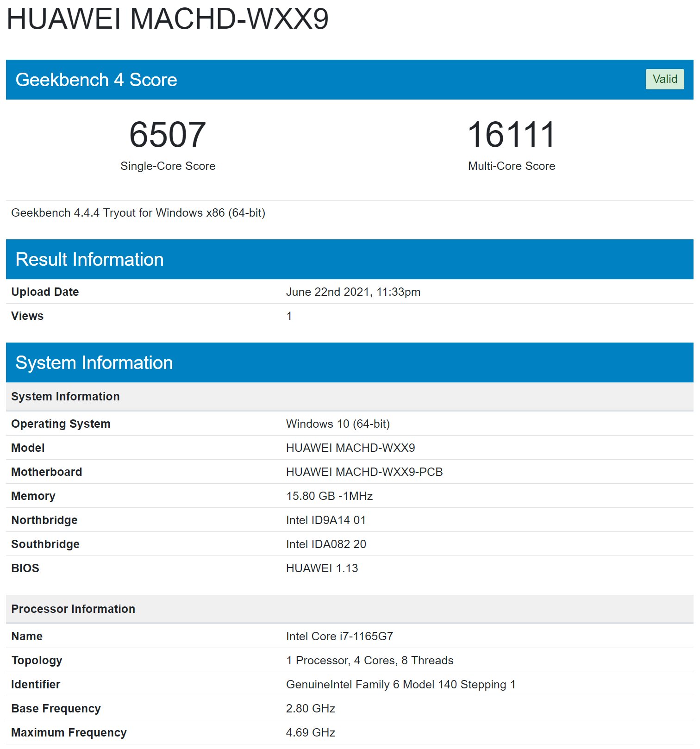Click the motherboard value HUAWEI MACHD-WXX9-PCB
The image size is (700, 749).
coord(364,472)
